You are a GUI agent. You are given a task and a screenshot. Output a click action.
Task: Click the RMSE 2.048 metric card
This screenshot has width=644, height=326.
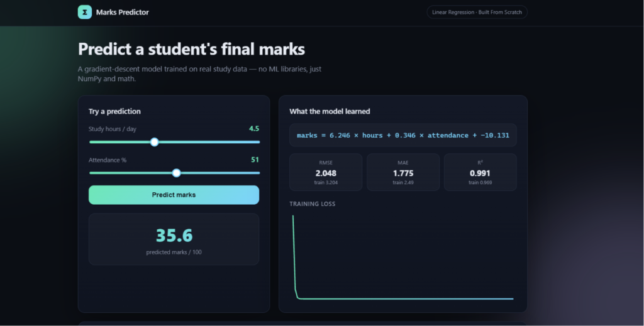pos(326,172)
